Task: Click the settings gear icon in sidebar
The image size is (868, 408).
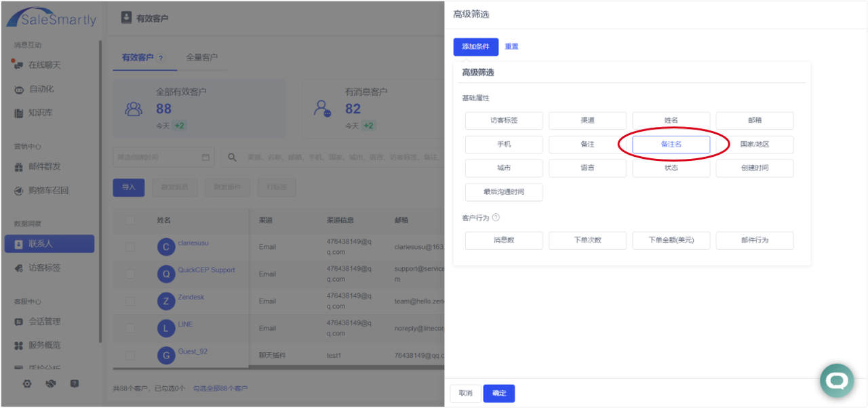Action: 27,384
